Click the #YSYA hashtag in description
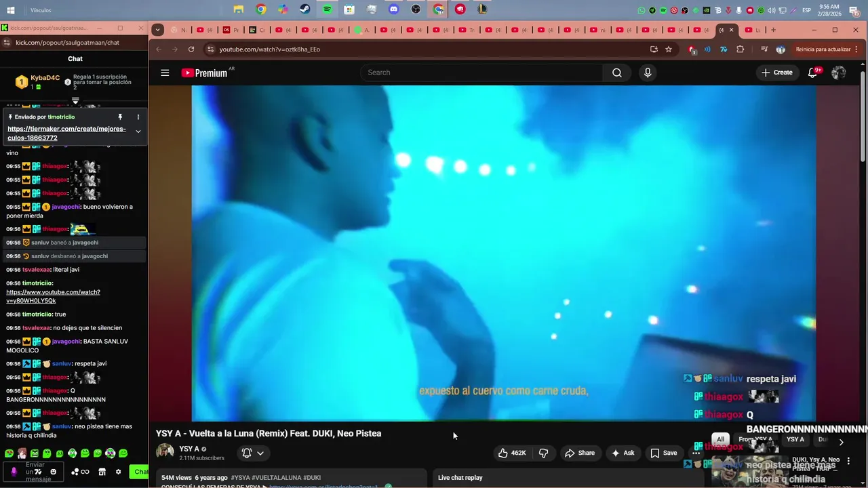 tap(240, 478)
